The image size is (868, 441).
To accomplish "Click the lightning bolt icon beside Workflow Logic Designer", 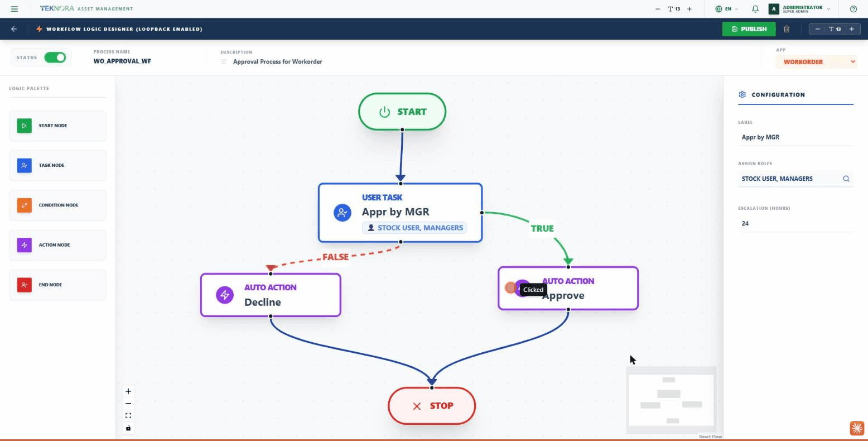I will (39, 29).
